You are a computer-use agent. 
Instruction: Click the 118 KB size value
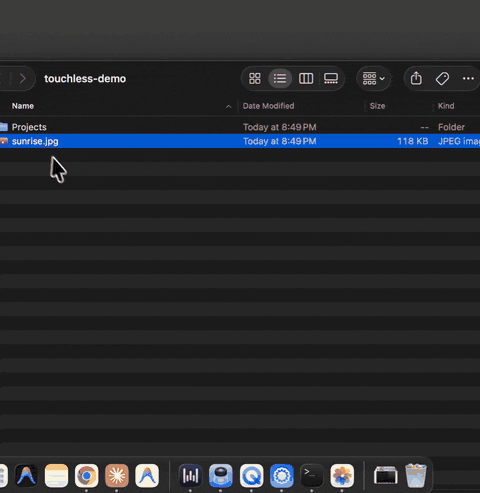pyautogui.click(x=412, y=141)
